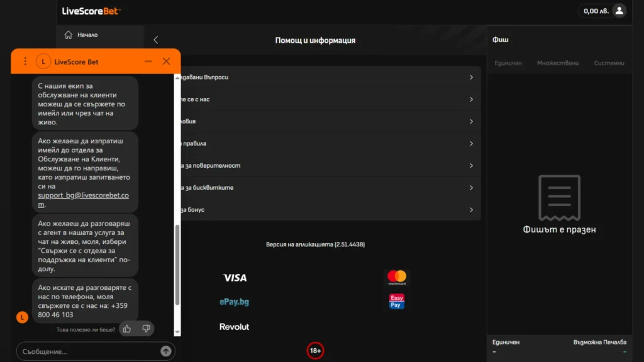
Task: Click the phone number +359 800 46 103 message
Action: click(85, 301)
